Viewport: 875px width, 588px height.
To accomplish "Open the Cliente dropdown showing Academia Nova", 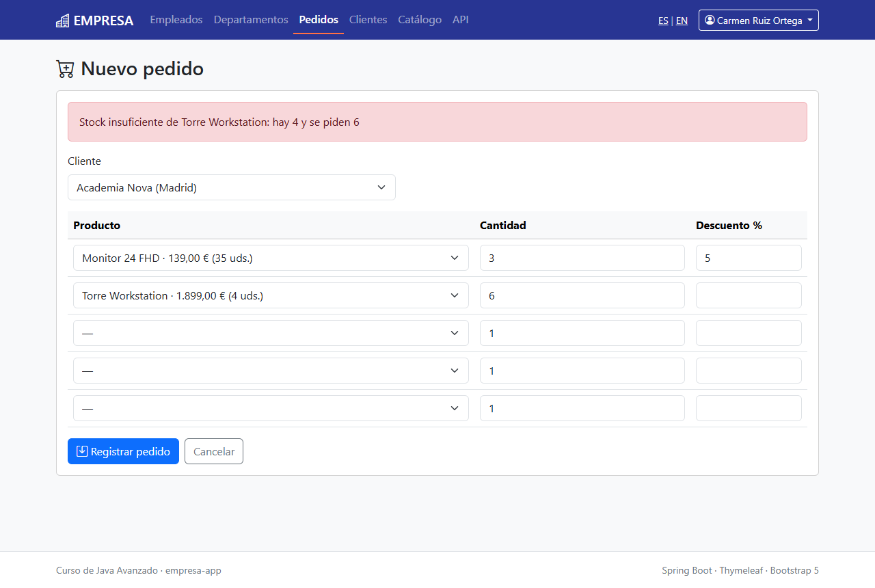I will 232,187.
